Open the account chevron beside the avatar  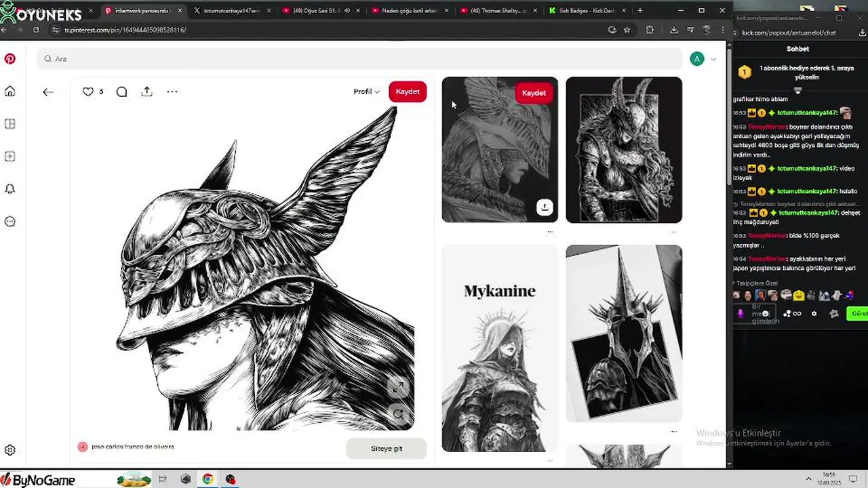click(713, 59)
